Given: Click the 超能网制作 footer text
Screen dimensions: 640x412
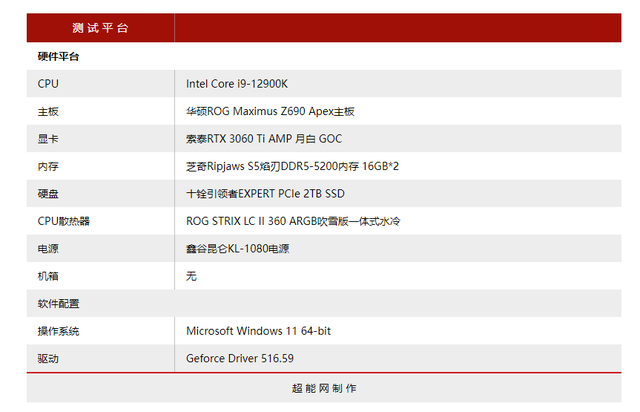Looking at the screenshot, I should pos(324,388).
